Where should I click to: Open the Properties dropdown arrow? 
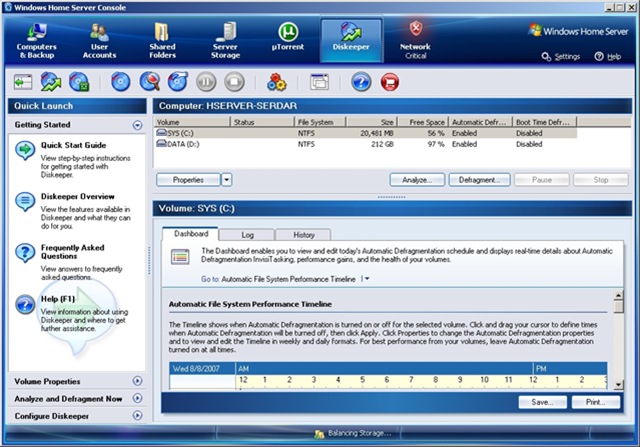pos(227,180)
